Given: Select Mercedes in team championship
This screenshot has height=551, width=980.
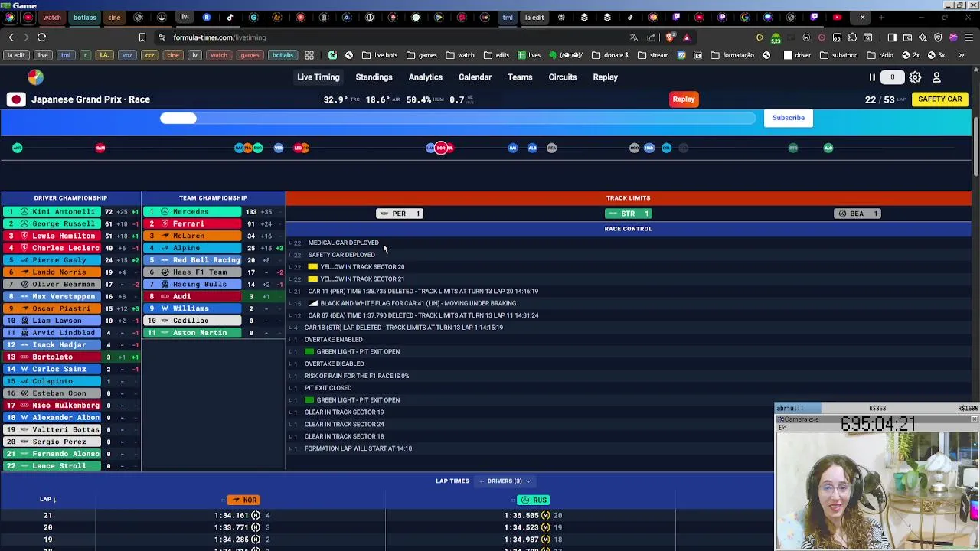Looking at the screenshot, I should point(214,212).
